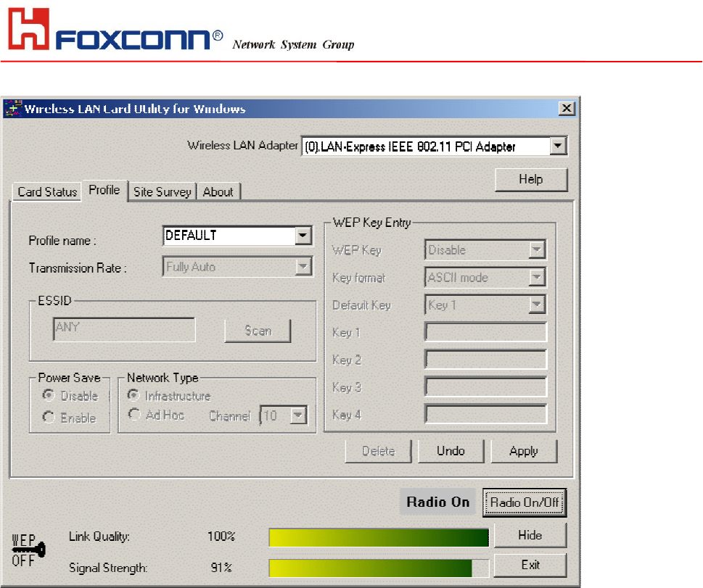Click the Delete profile button

(x=379, y=451)
